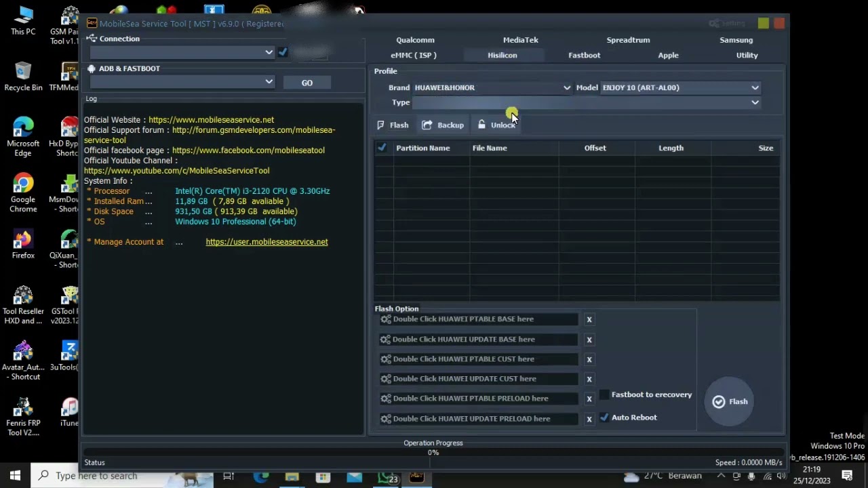The height and width of the screenshot is (488, 868).
Task: Open the facebook.com/mobileseatool link
Action: [x=248, y=150]
